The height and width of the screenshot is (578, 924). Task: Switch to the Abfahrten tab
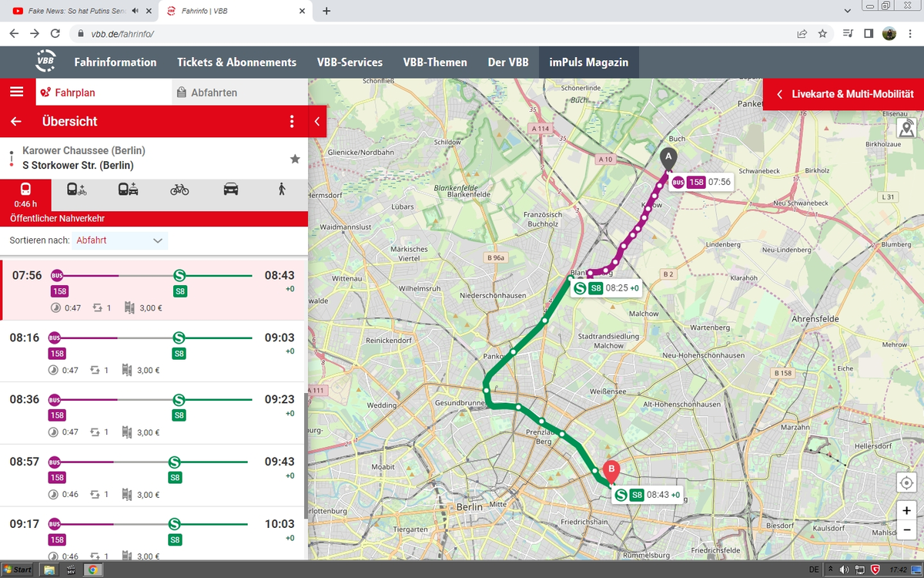click(239, 92)
